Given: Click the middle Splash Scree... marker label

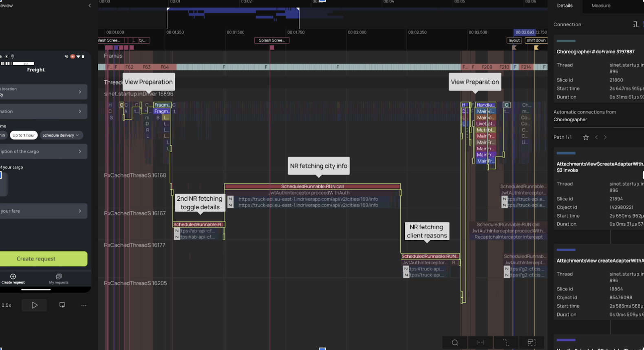Looking at the screenshot, I should [x=272, y=40].
